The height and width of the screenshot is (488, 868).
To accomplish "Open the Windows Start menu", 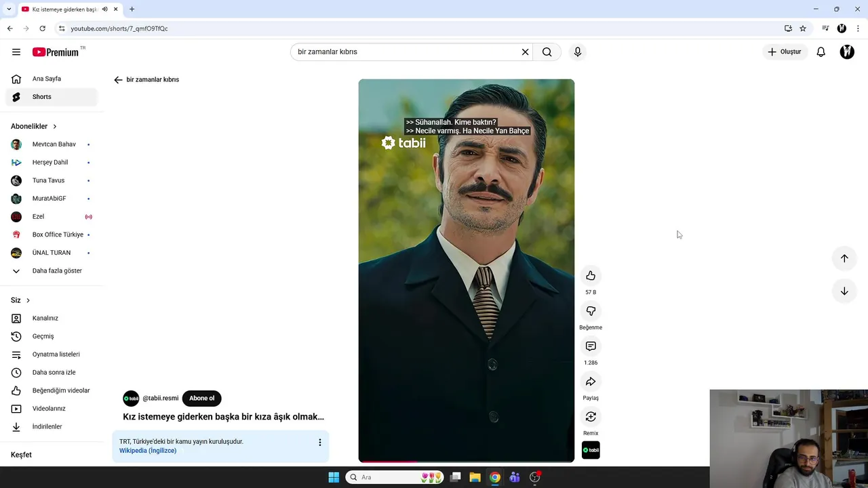I will (334, 477).
